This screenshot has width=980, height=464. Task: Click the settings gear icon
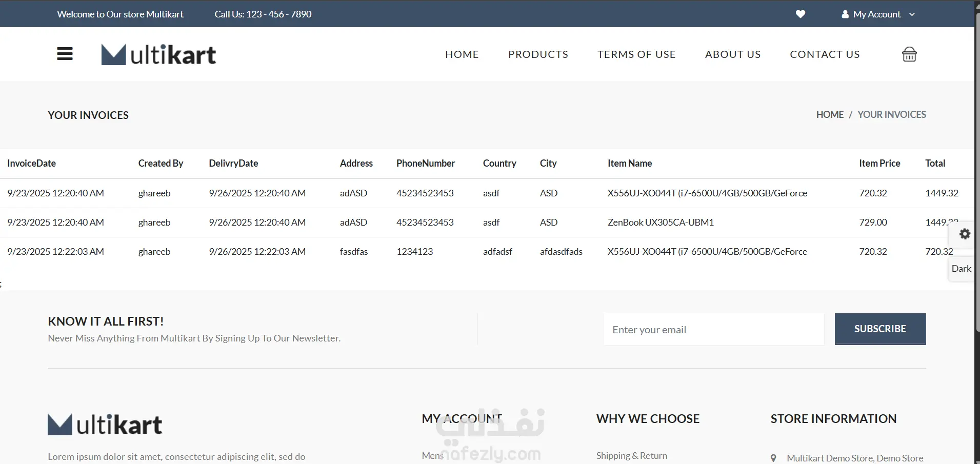(x=965, y=234)
